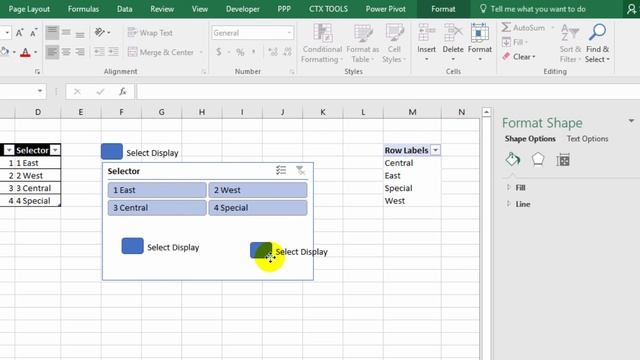The image size is (640, 360).
Task: Click the Insert Function fx button
Action: [x=122, y=92]
